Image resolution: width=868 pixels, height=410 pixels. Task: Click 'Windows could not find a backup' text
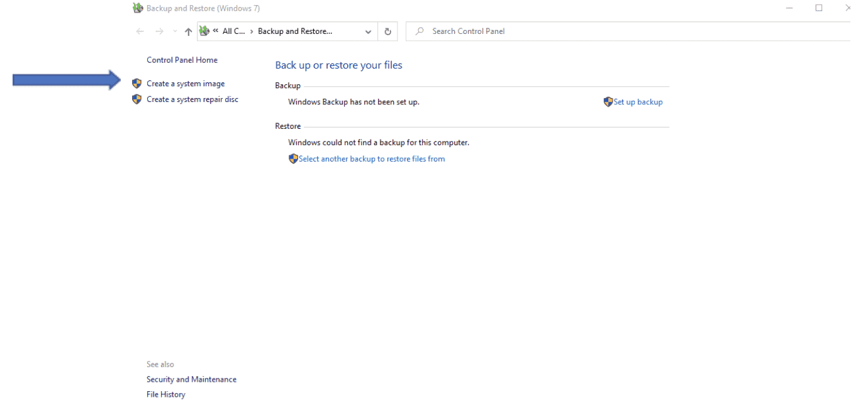[379, 143]
